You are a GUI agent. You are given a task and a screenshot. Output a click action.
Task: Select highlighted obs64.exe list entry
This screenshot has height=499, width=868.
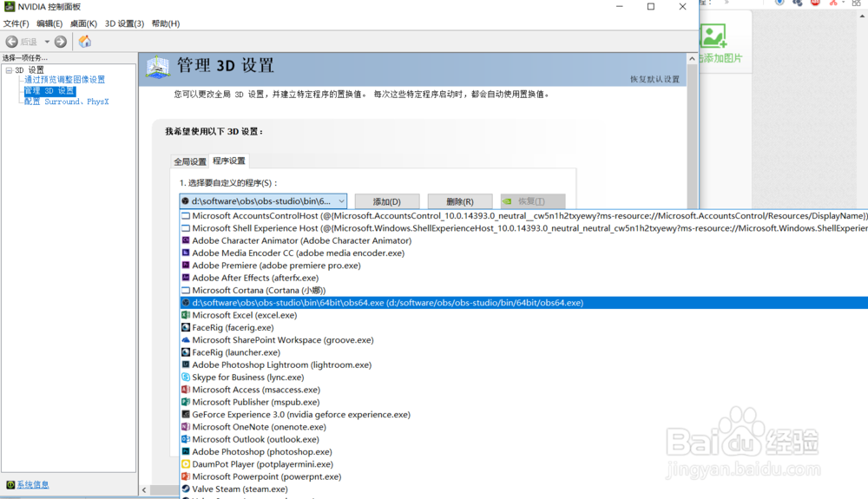pos(524,303)
